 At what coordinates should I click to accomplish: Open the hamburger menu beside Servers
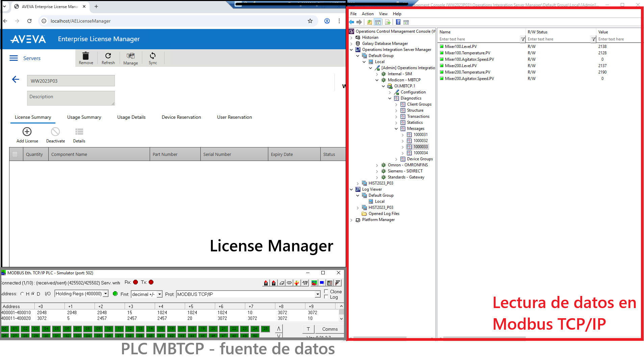coord(14,58)
